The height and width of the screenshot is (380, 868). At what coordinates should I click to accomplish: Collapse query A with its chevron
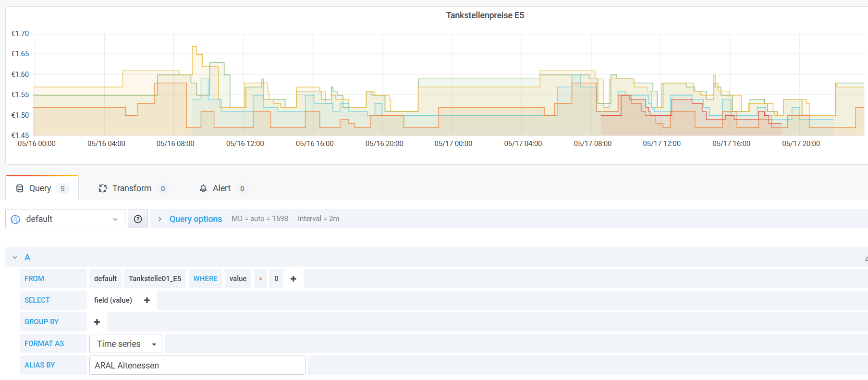(15, 257)
